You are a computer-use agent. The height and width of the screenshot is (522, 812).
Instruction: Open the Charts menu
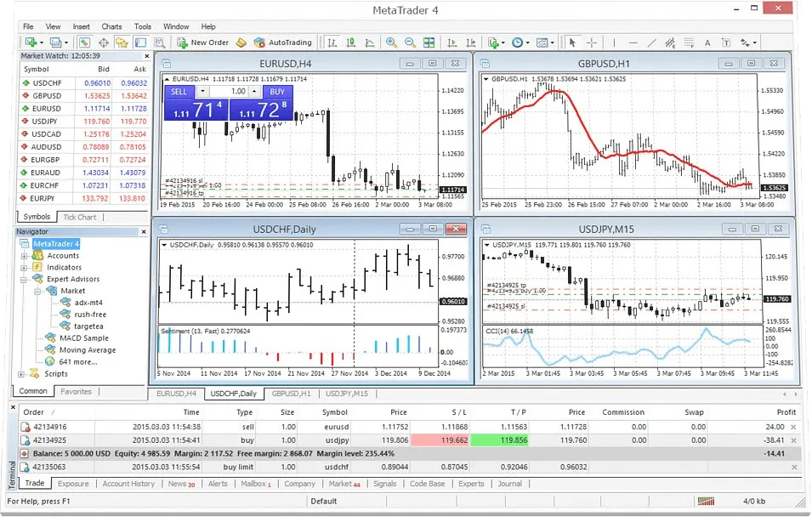[112, 26]
